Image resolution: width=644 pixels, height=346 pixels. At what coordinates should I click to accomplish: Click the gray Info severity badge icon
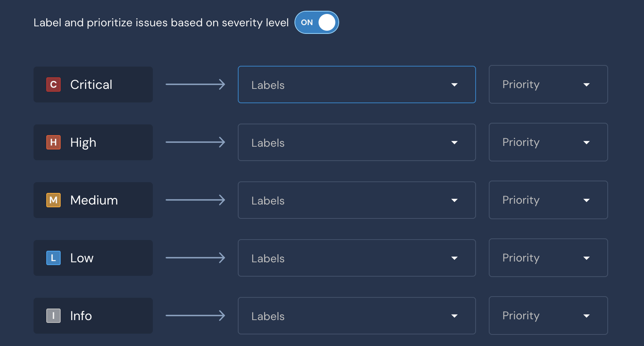point(53,316)
